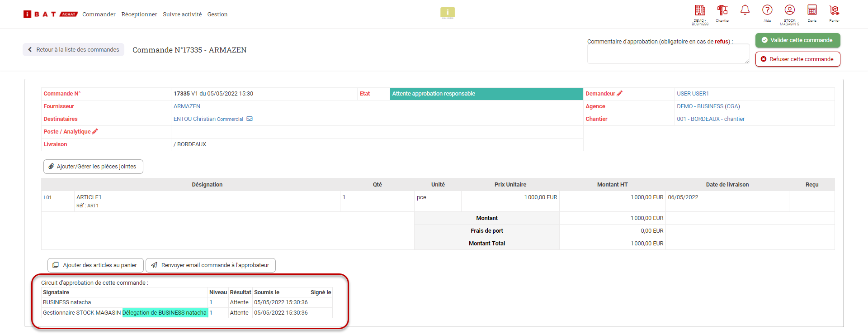Open the STOCK MAGASIN user profile icon
The width and height of the screenshot is (868, 335).
tap(790, 10)
